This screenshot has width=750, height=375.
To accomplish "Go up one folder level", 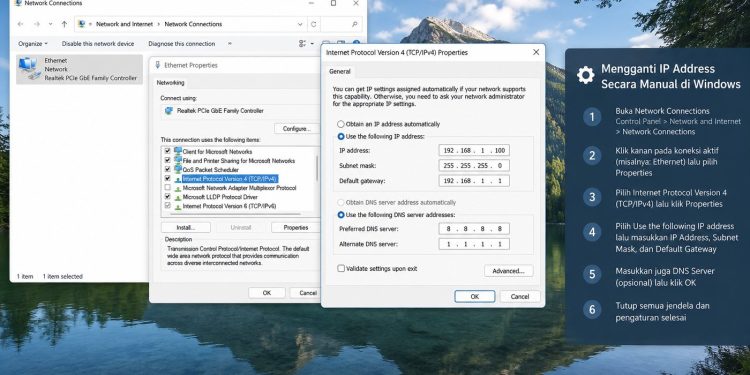I will click(x=64, y=24).
